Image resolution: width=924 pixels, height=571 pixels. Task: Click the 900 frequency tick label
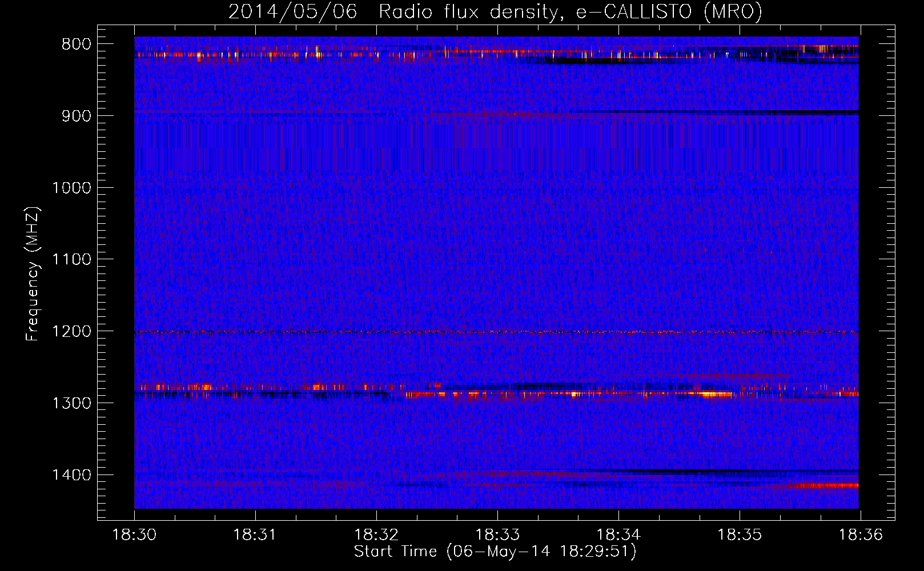77,116
